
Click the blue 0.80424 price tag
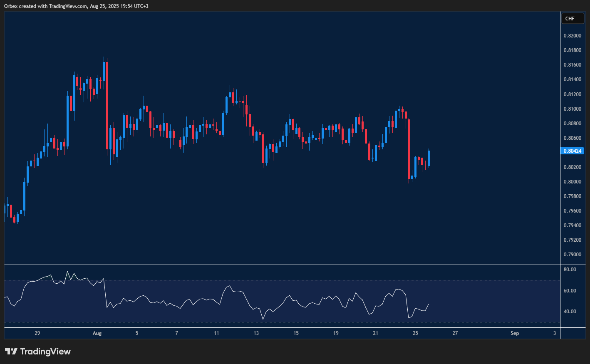pos(572,151)
